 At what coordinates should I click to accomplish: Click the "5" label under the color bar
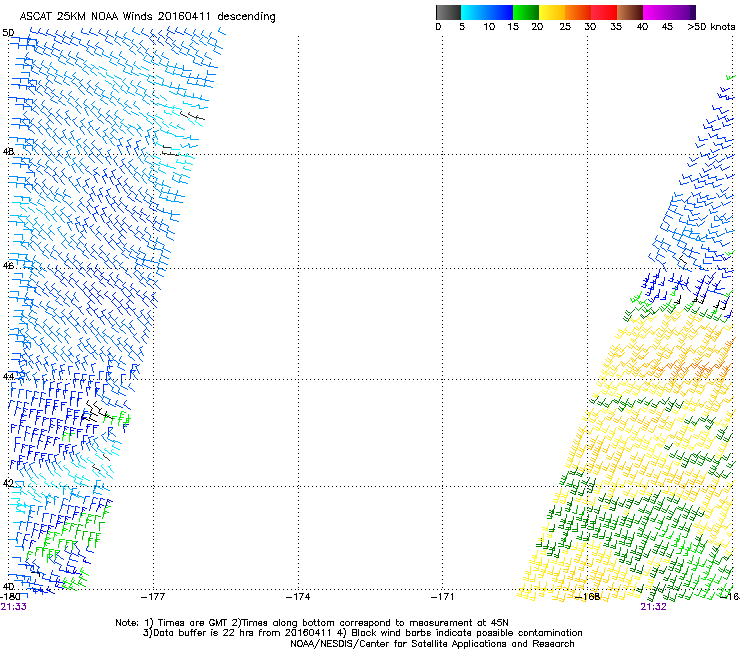462,27
